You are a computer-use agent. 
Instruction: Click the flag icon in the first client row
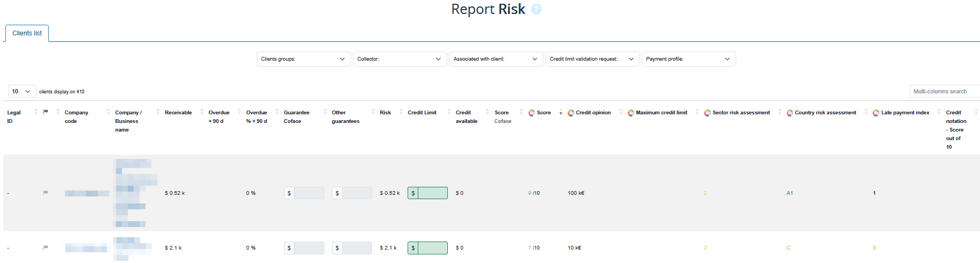point(46,193)
